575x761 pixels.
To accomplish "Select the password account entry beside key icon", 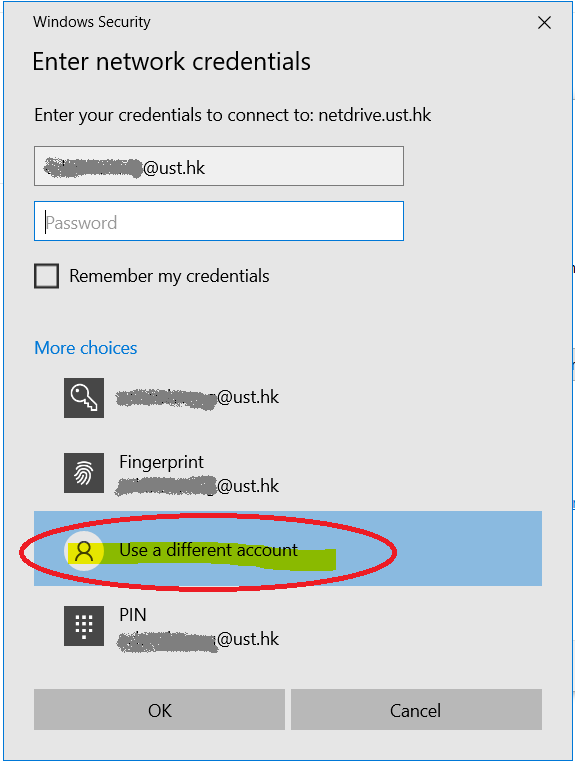I will coord(197,398).
